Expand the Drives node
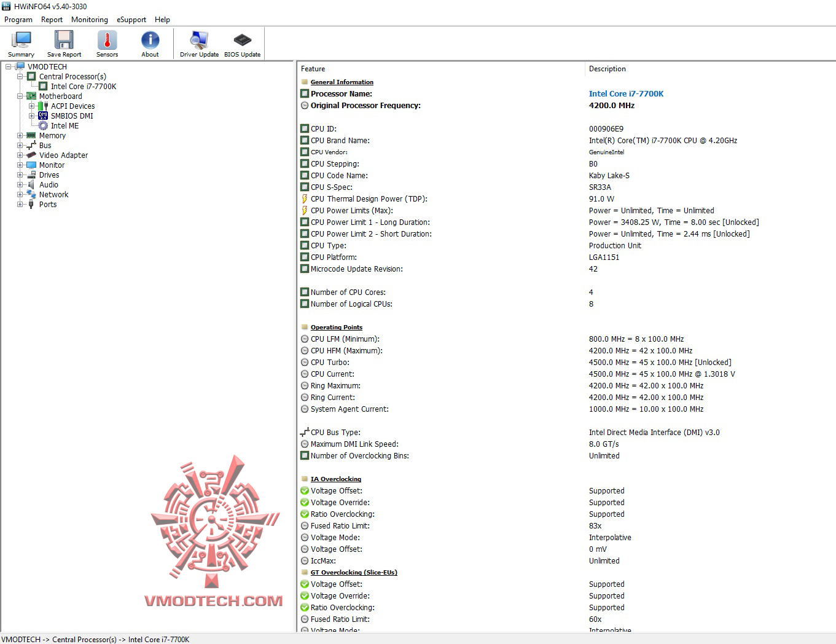 pyautogui.click(x=20, y=175)
